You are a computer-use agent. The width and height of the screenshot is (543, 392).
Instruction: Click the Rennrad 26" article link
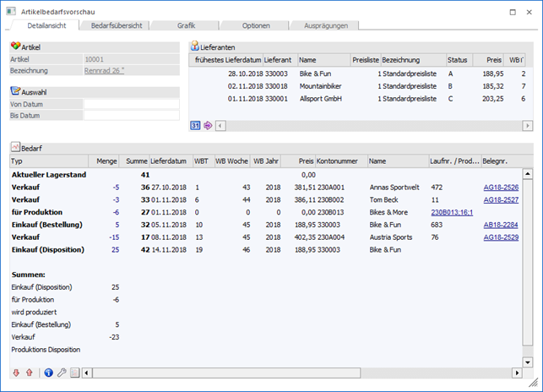[106, 71]
